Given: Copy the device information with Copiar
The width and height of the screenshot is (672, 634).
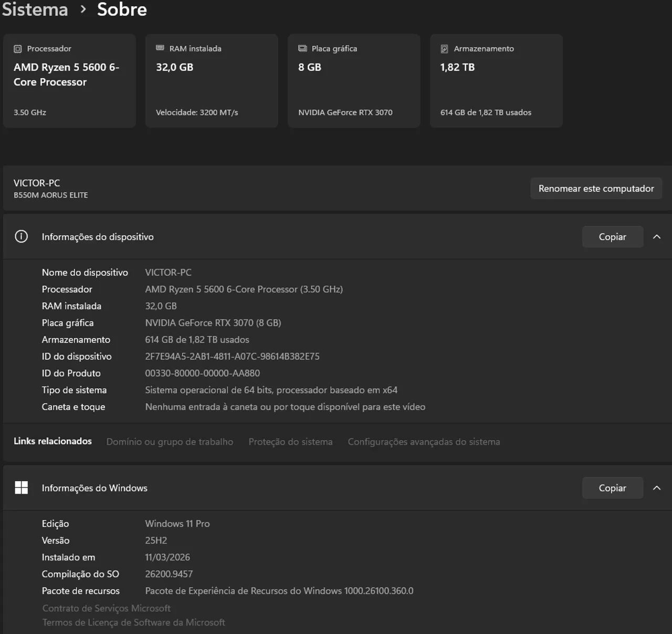Looking at the screenshot, I should pyautogui.click(x=613, y=237).
